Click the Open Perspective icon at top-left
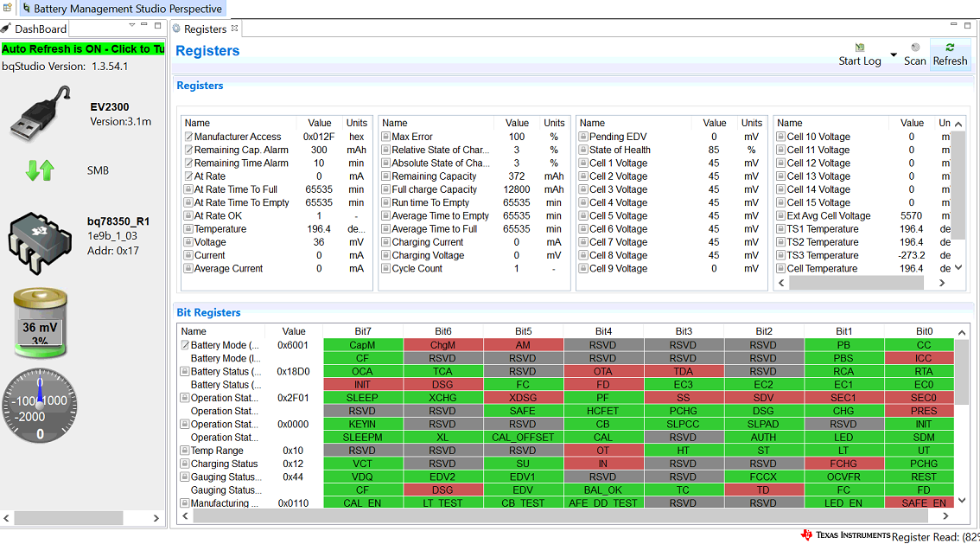 tap(8, 9)
